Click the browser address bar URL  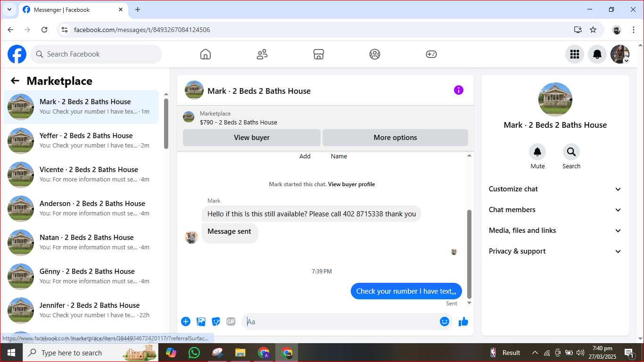142,30
